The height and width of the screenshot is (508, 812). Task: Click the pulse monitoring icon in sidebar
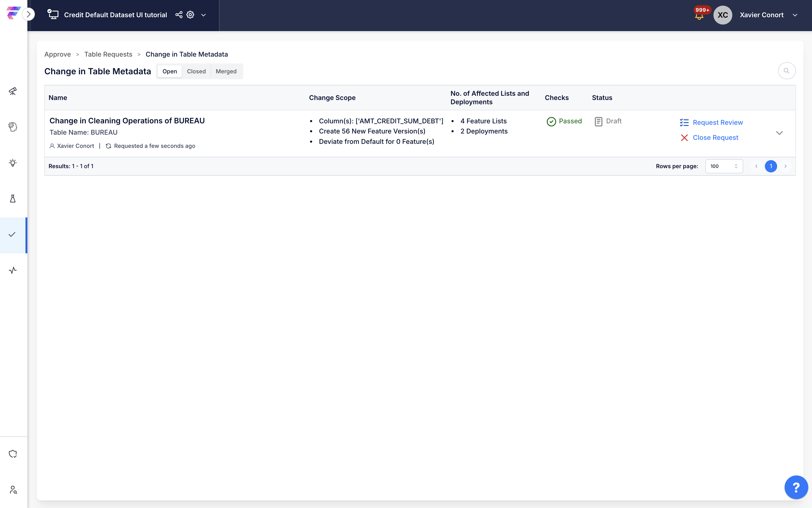coord(13,270)
